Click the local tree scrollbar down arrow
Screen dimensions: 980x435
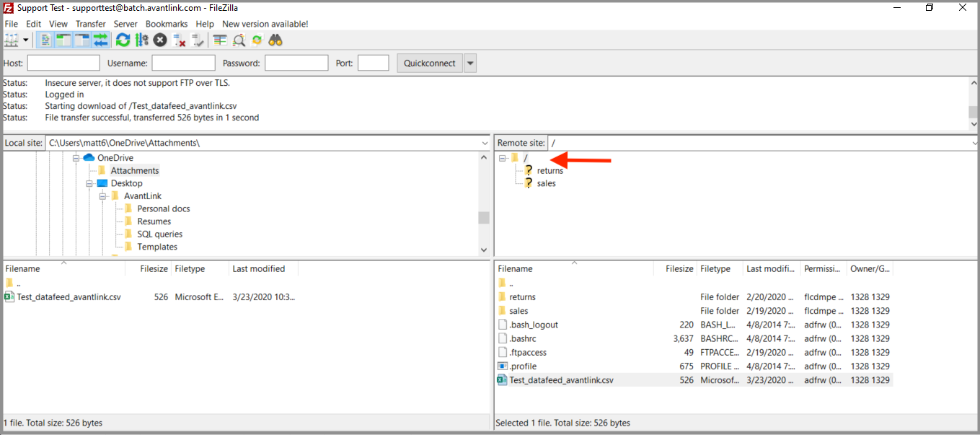point(484,250)
